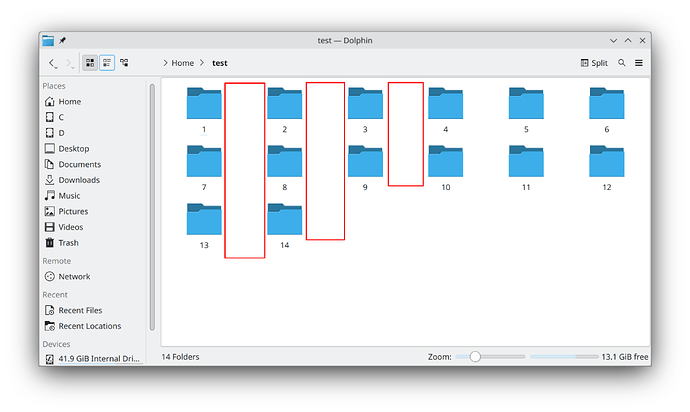Switch to Compact view mode
This screenshot has height=412, width=690.
click(106, 63)
